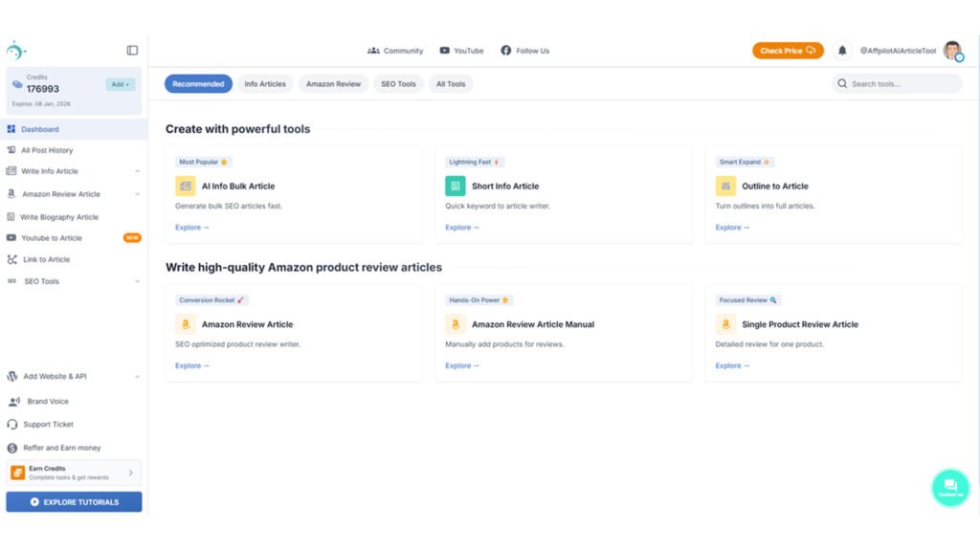The width and height of the screenshot is (980, 551).
Task: Select the All Tools tab
Action: tap(451, 84)
